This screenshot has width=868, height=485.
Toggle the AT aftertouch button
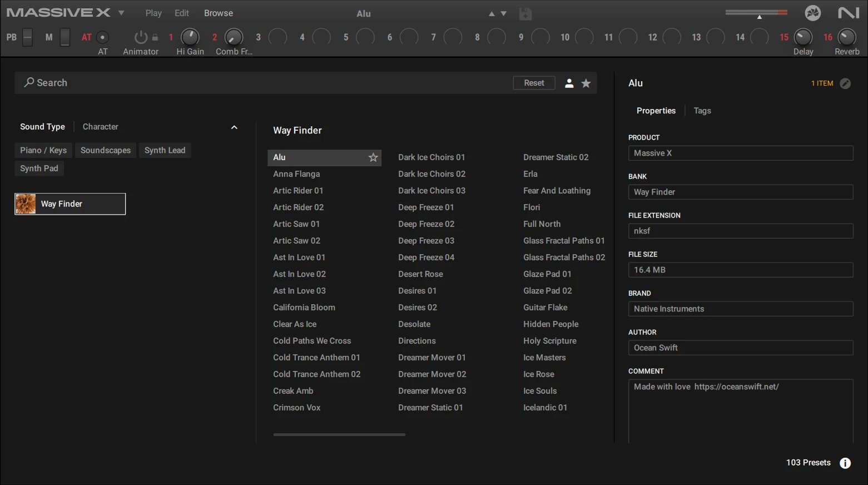click(102, 37)
